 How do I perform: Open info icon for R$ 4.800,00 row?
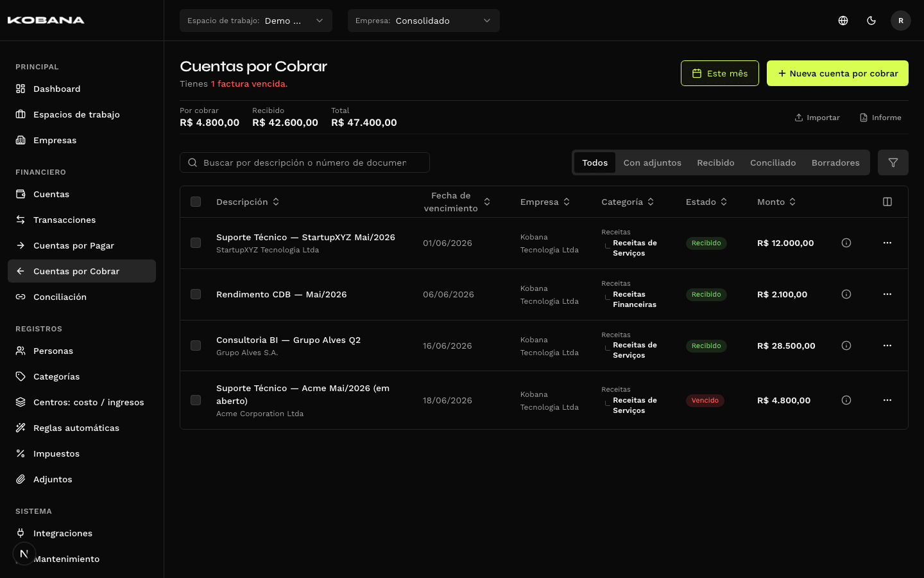pyautogui.click(x=846, y=400)
